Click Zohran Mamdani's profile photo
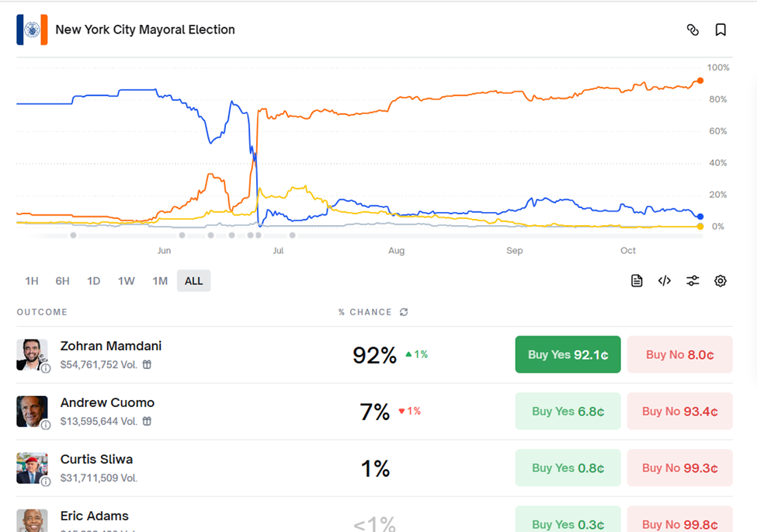The image size is (757, 532). click(x=32, y=355)
